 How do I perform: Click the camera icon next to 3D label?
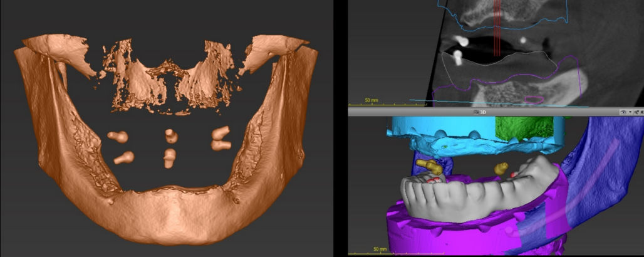point(477,112)
